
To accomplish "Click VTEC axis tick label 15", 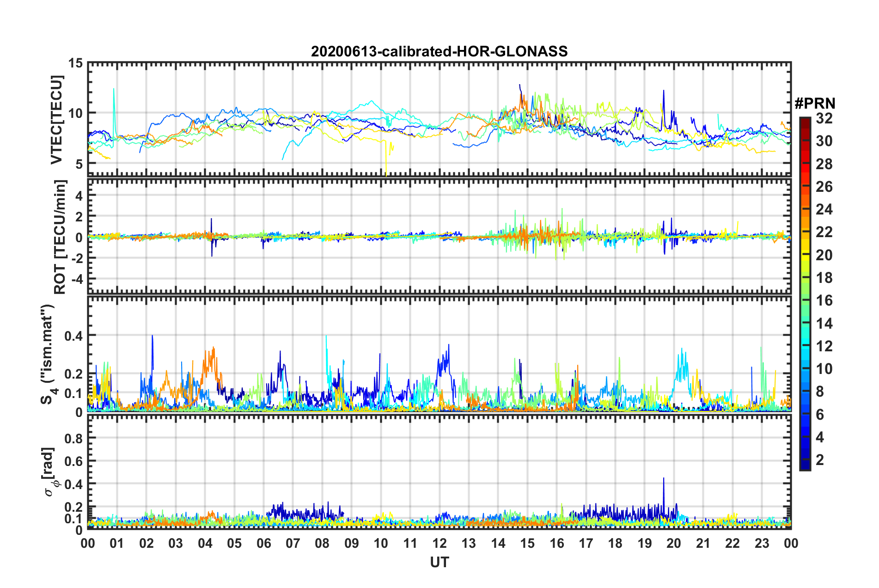I will (x=75, y=63).
